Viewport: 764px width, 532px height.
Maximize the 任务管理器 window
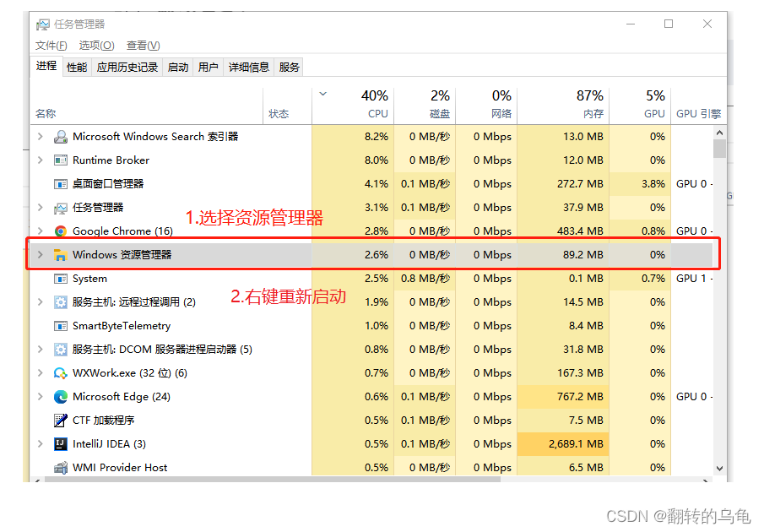tap(669, 24)
